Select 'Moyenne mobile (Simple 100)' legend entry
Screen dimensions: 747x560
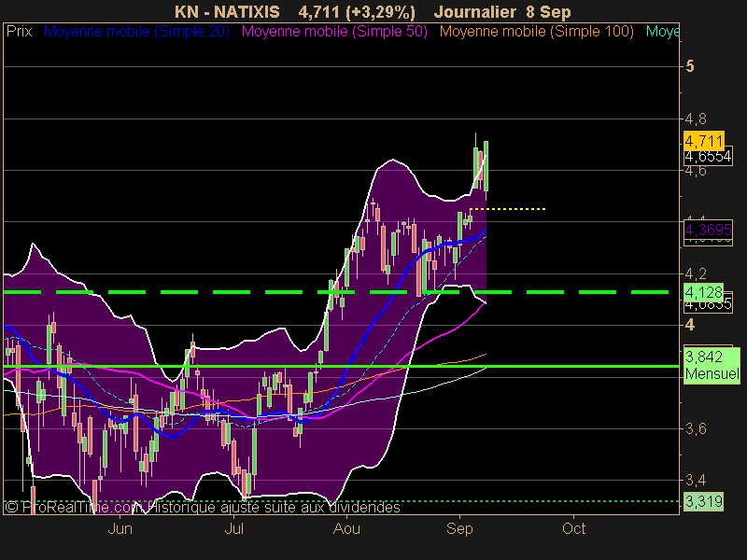pos(536,32)
